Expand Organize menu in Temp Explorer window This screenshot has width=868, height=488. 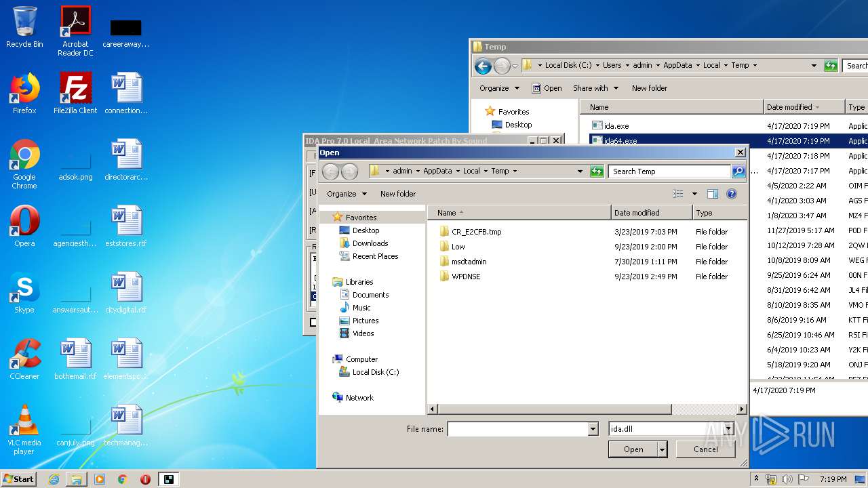[499, 88]
